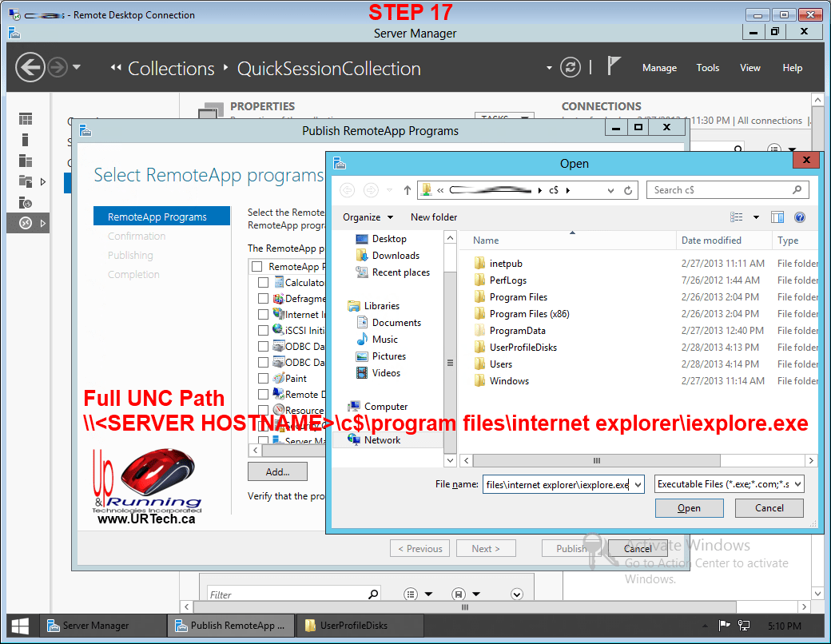Click the Help icon in Open dialog
Viewport: 831px width, 644px height.
pyautogui.click(x=799, y=217)
